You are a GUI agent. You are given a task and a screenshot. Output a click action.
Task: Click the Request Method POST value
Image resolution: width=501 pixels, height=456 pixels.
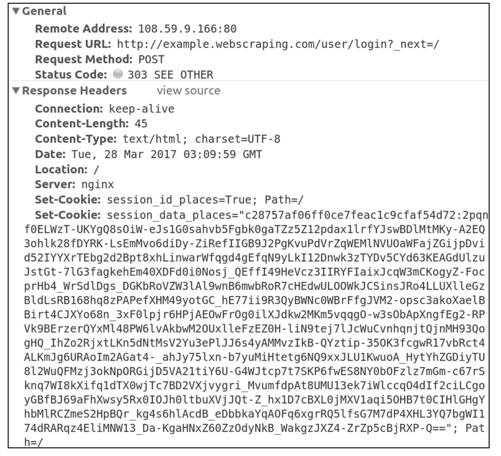coord(151,59)
